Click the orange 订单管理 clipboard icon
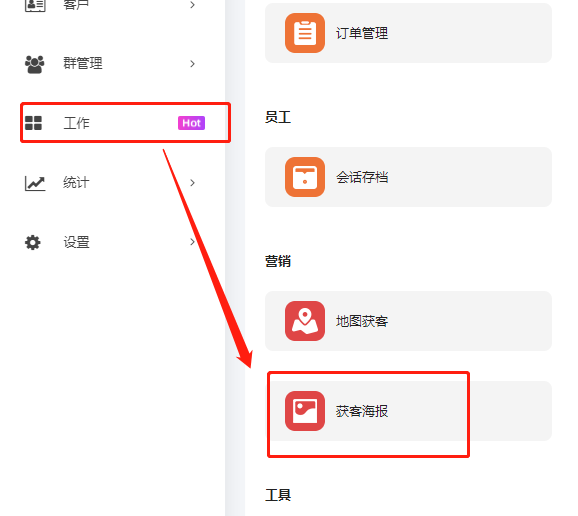 (304, 33)
